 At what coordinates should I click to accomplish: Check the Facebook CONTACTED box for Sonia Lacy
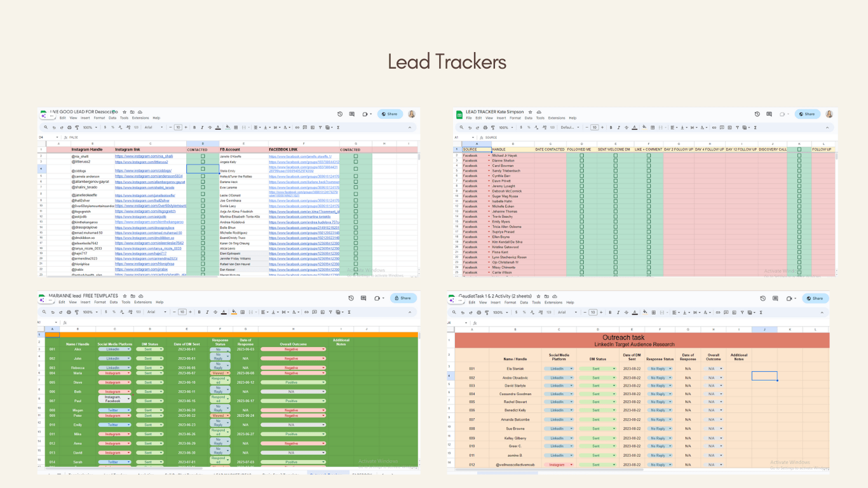point(356,206)
